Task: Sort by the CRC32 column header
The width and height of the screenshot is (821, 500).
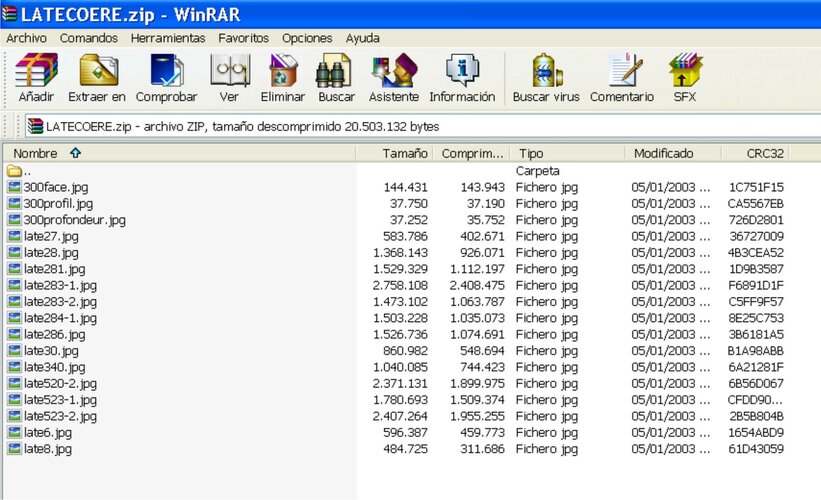Action: (756, 153)
